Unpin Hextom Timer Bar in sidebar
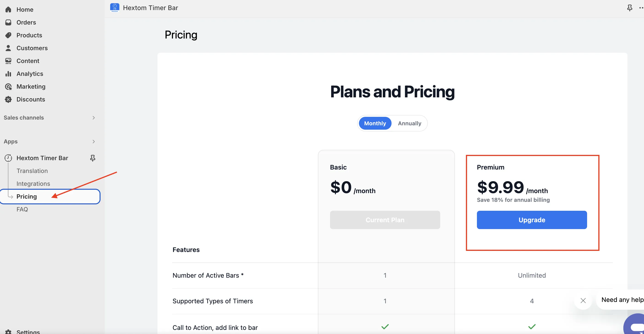This screenshot has height=334, width=644. tap(92, 158)
